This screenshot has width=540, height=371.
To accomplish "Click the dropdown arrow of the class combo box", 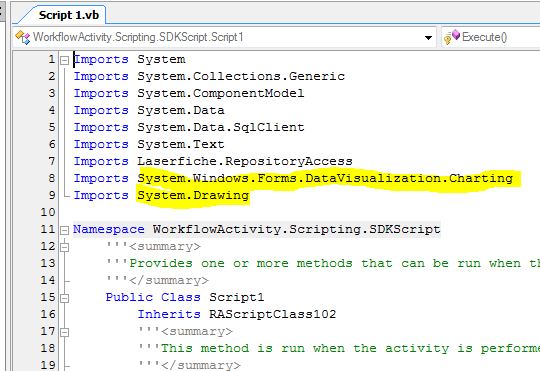I will [428, 38].
